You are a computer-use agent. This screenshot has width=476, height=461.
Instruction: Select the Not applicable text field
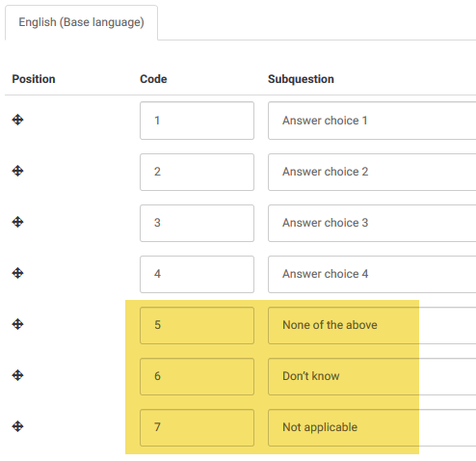[x=372, y=427]
